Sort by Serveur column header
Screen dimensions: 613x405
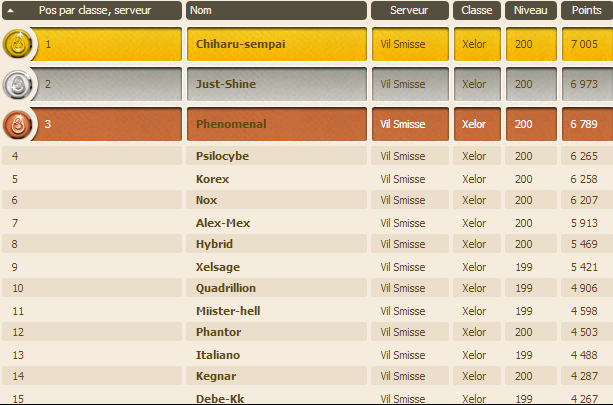[410, 10]
